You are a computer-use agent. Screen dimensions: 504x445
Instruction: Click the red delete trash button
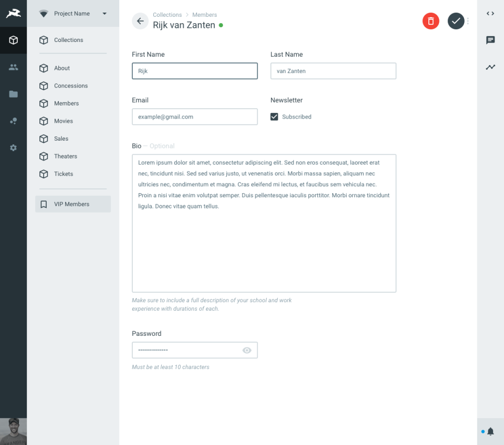click(x=430, y=21)
